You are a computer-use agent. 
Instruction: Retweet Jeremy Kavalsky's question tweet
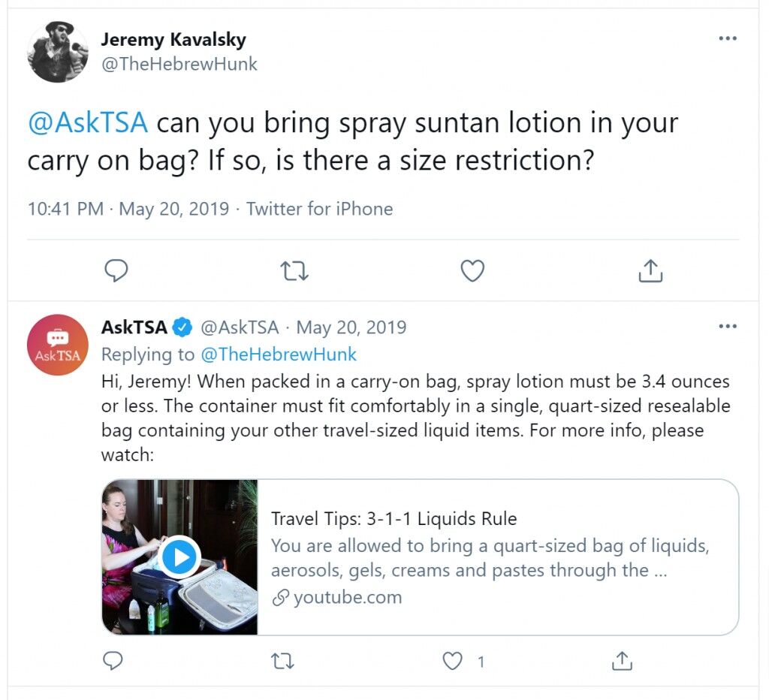click(x=294, y=270)
